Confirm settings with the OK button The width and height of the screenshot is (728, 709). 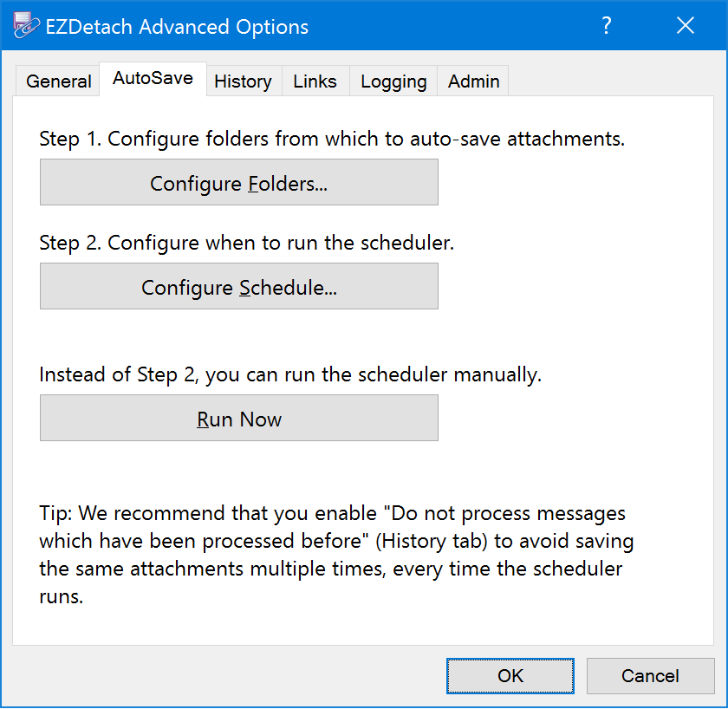(x=510, y=677)
